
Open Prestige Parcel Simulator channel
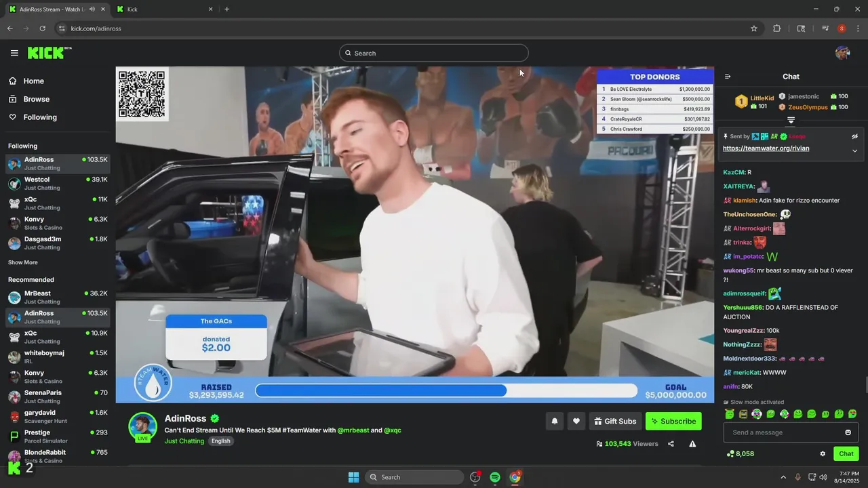coord(58,436)
